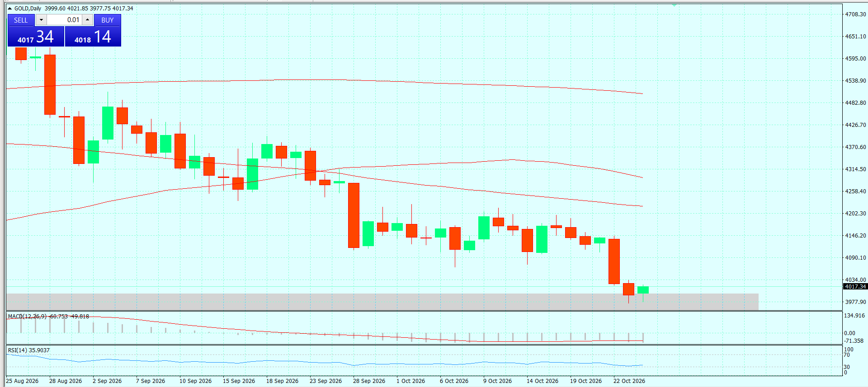Click the 4538.90 price scale label

pos(855,81)
